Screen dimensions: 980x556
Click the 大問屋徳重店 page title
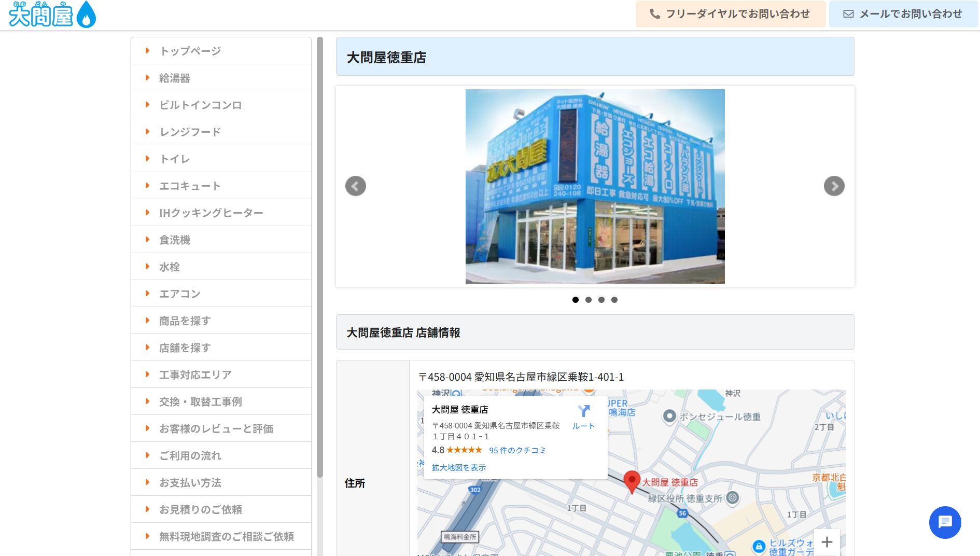click(386, 57)
